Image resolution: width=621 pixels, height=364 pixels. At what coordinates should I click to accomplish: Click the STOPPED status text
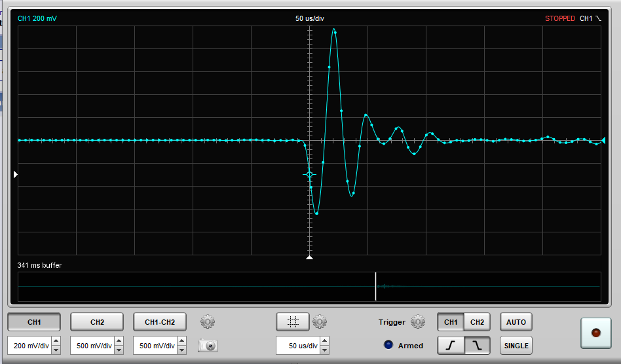(x=560, y=18)
